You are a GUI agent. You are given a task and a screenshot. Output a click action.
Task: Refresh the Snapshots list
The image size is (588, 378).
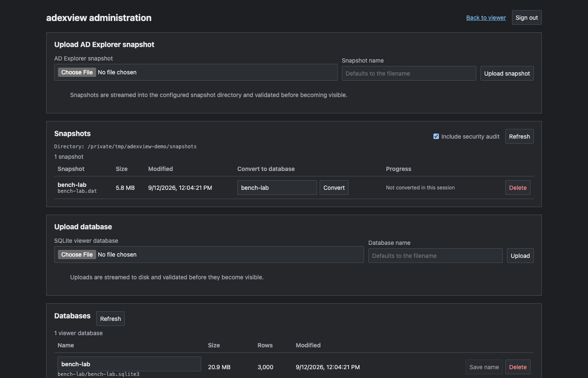pos(520,136)
